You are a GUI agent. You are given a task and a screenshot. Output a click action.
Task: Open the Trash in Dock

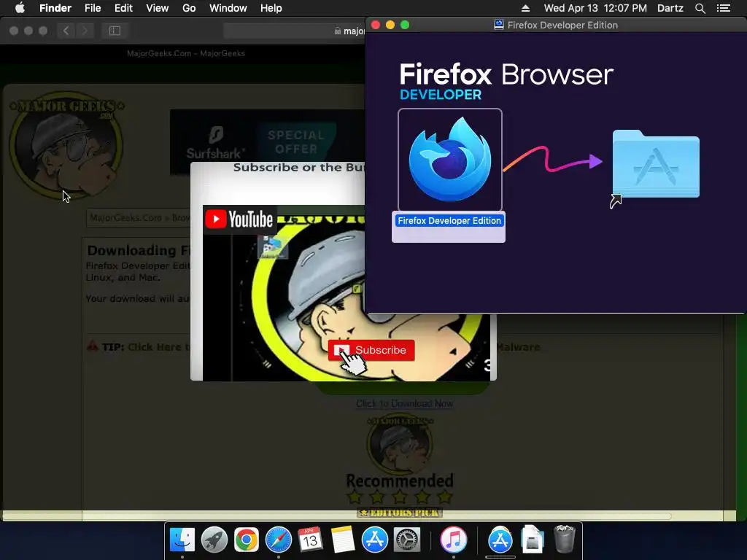click(565, 539)
